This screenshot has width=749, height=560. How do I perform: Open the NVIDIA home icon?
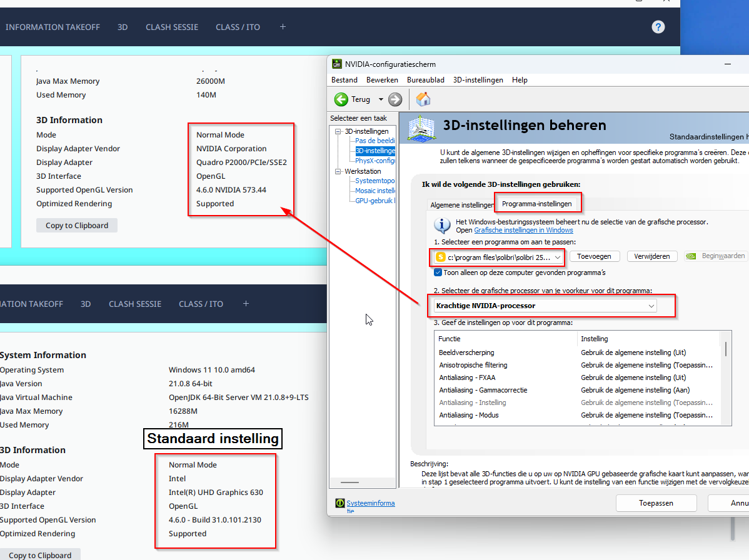click(423, 99)
